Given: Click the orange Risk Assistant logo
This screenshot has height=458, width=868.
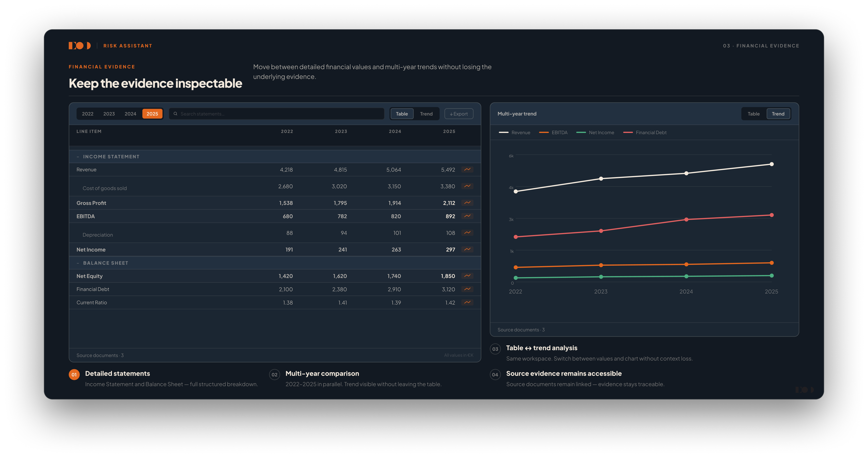Looking at the screenshot, I should [79, 46].
